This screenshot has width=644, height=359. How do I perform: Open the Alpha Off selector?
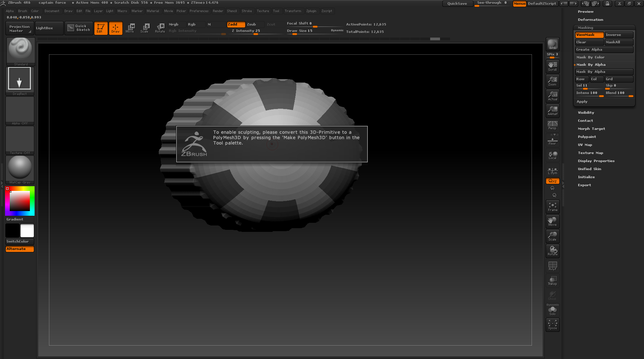(x=20, y=111)
